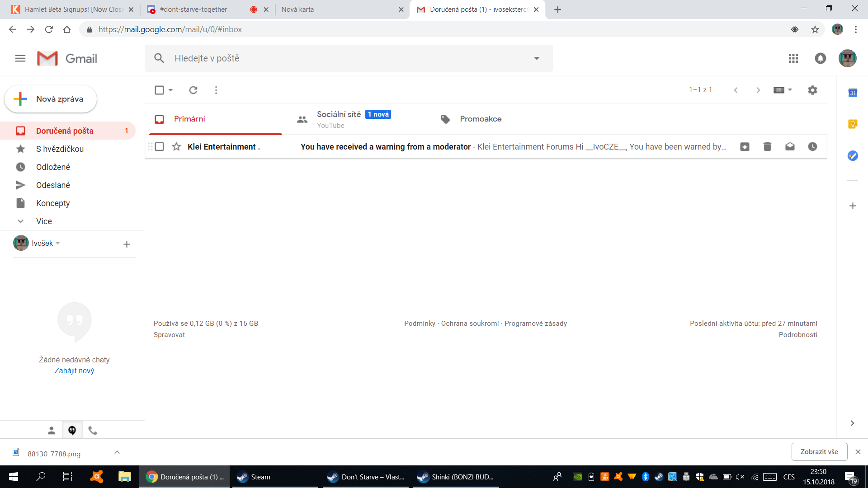Tick the checkbox for Klei Entertainment email
The image size is (868, 488).
point(159,146)
